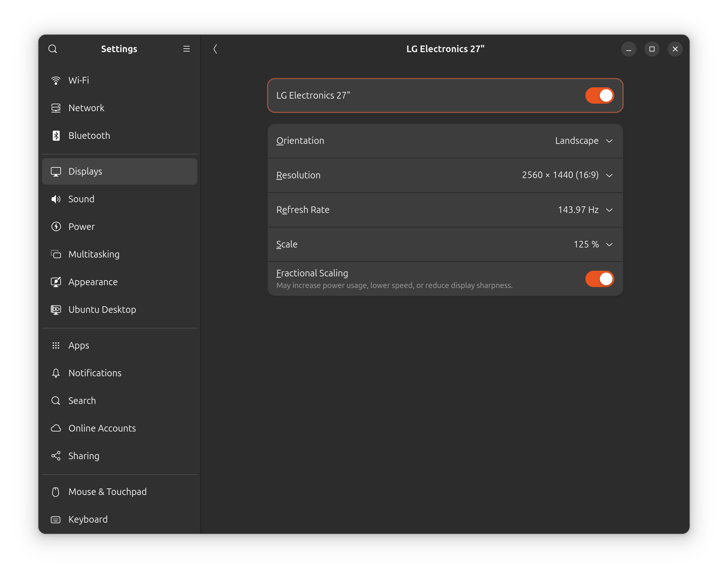This screenshot has height=576, width=728.
Task: Turn off the LG Electronics 27" display
Action: tap(600, 95)
